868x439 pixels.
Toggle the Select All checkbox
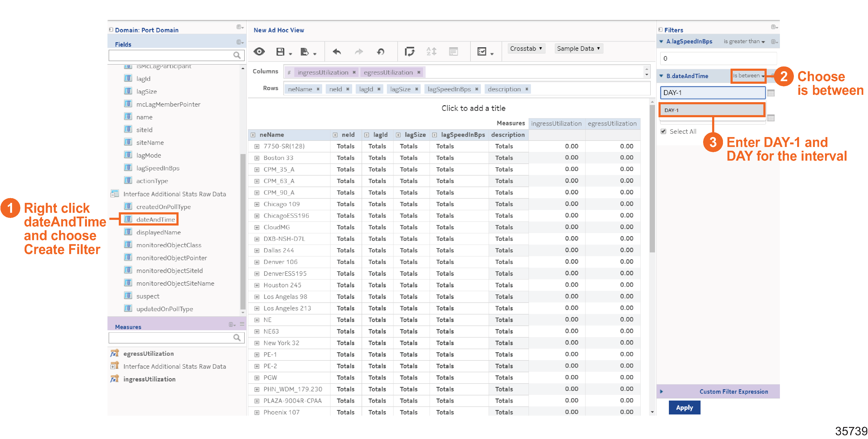663,131
